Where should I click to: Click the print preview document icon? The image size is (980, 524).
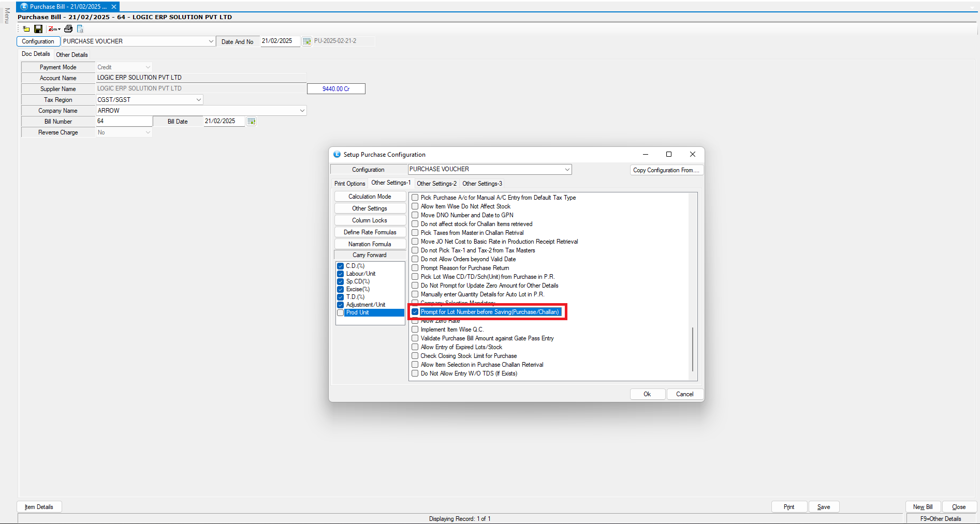coord(80,29)
